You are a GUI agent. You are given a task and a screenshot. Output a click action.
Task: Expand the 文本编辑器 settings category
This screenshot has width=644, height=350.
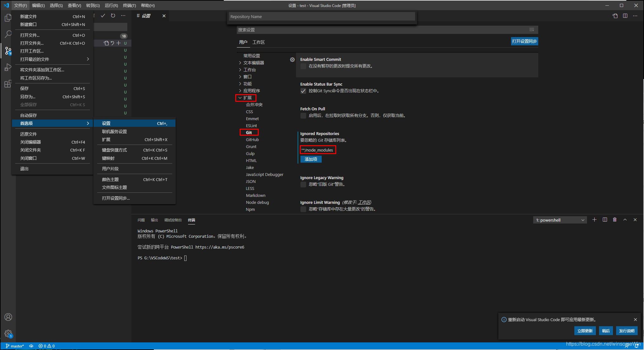[x=254, y=63]
